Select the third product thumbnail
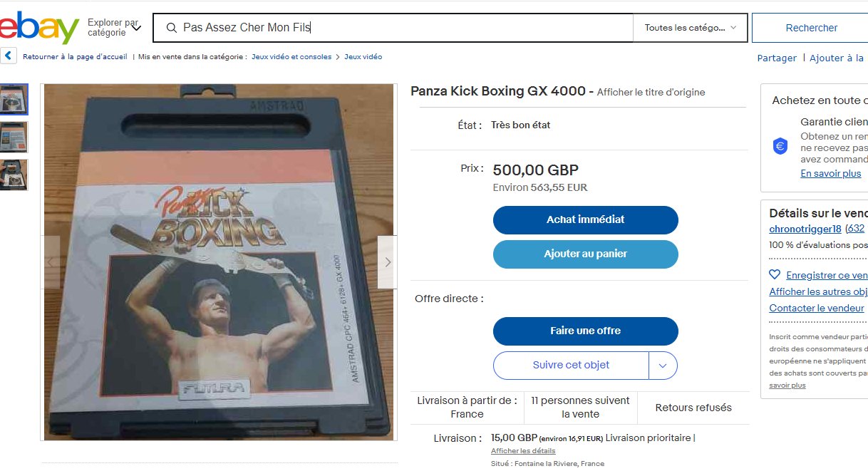 click(14, 175)
